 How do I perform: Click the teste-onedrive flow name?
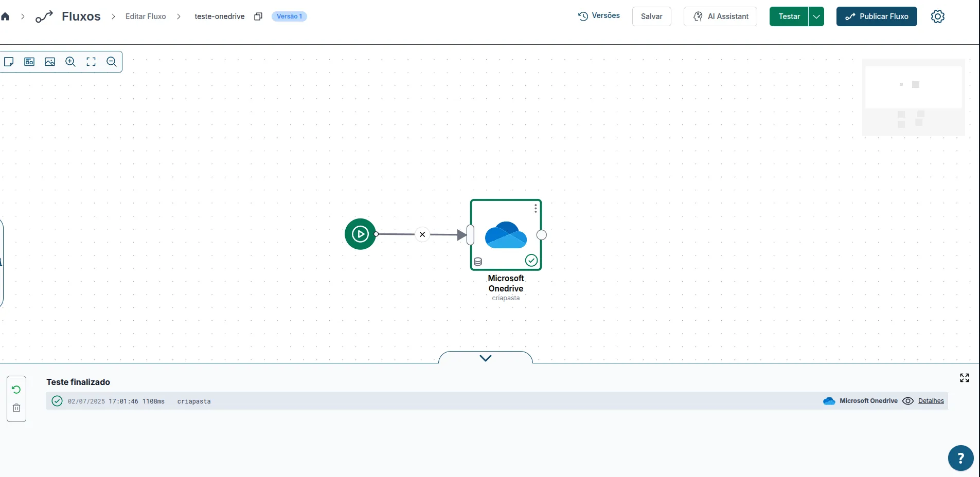point(220,16)
